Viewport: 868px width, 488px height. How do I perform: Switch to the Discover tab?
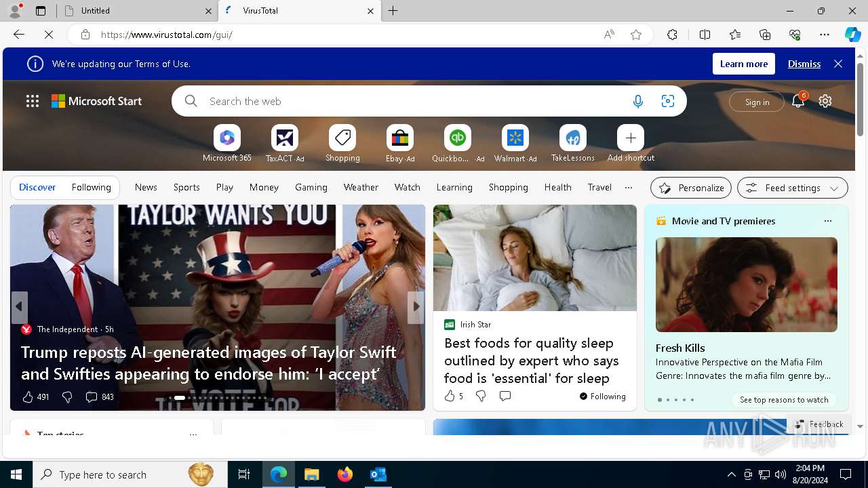tap(37, 187)
